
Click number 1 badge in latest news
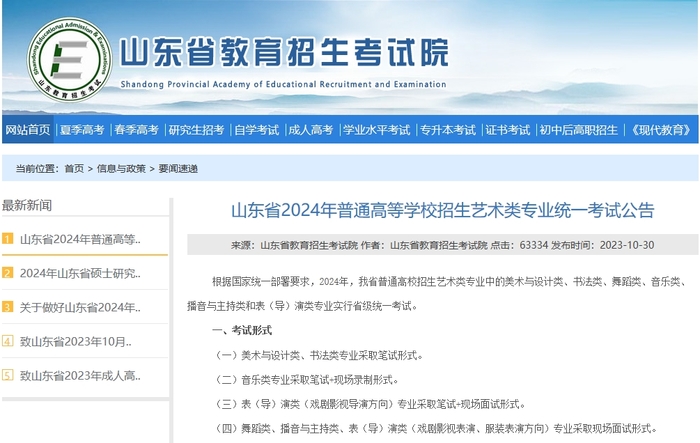(x=8, y=239)
